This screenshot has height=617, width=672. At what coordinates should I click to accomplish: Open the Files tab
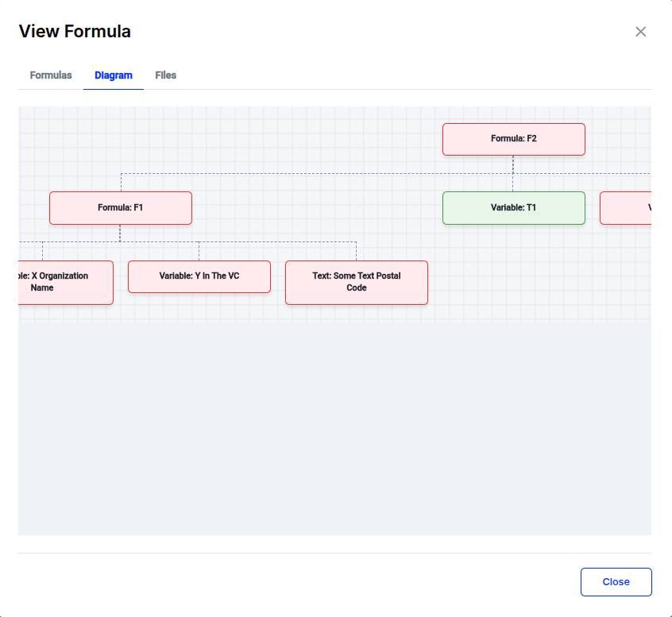click(166, 75)
